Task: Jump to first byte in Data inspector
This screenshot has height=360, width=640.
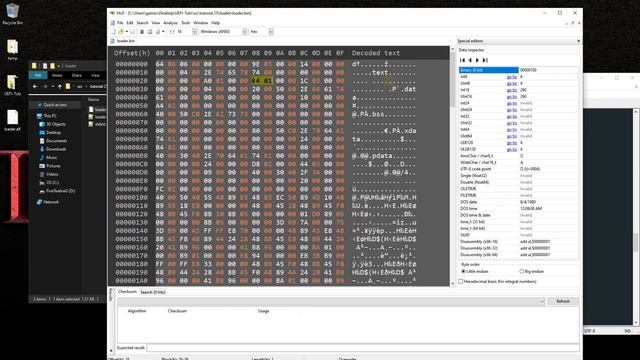Action: (x=462, y=60)
